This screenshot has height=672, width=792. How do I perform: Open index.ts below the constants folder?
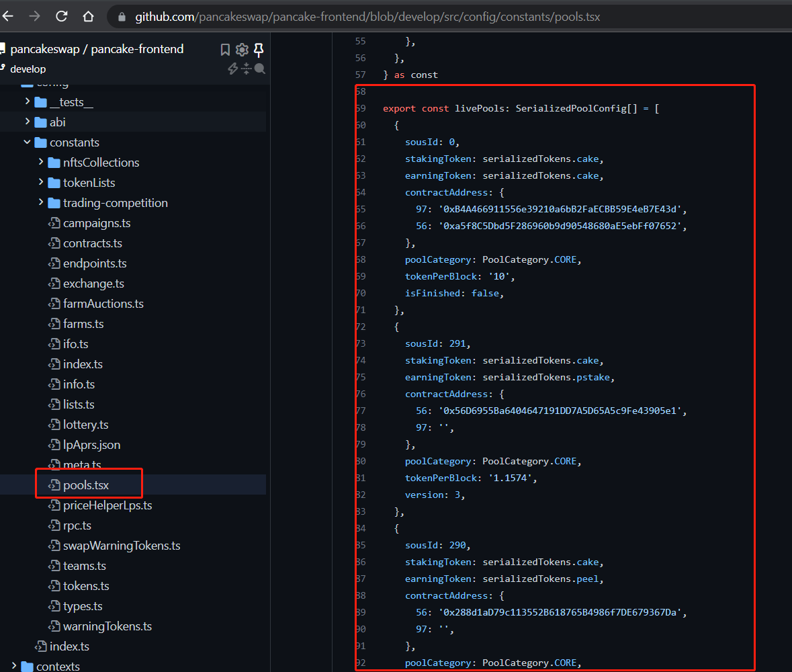pyautogui.click(x=69, y=646)
